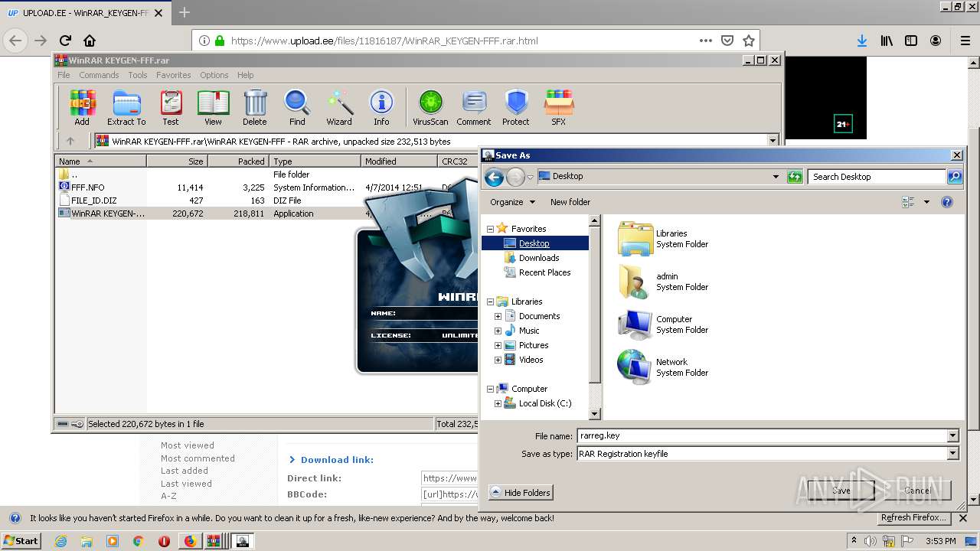Select the Pictures library

pyautogui.click(x=533, y=345)
